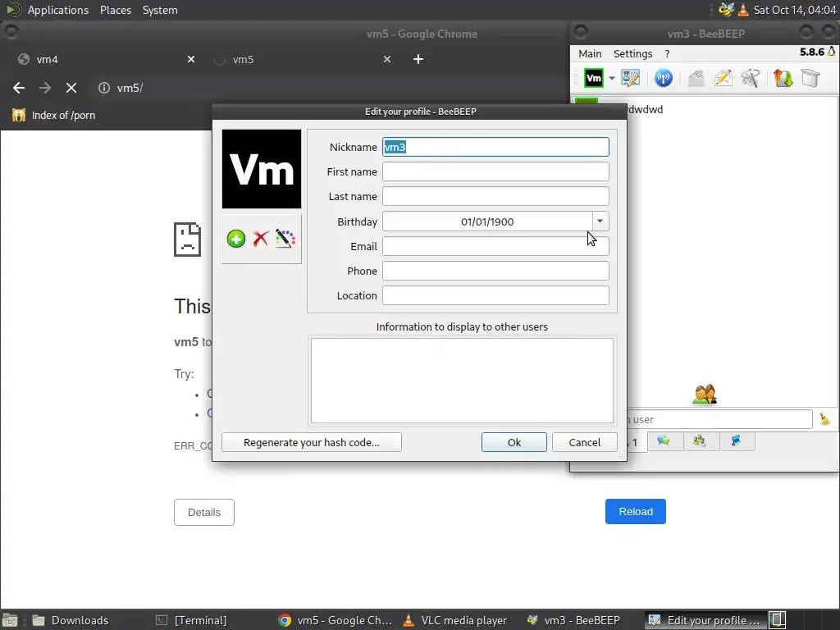Click Details button on Chrome error page

click(x=204, y=512)
